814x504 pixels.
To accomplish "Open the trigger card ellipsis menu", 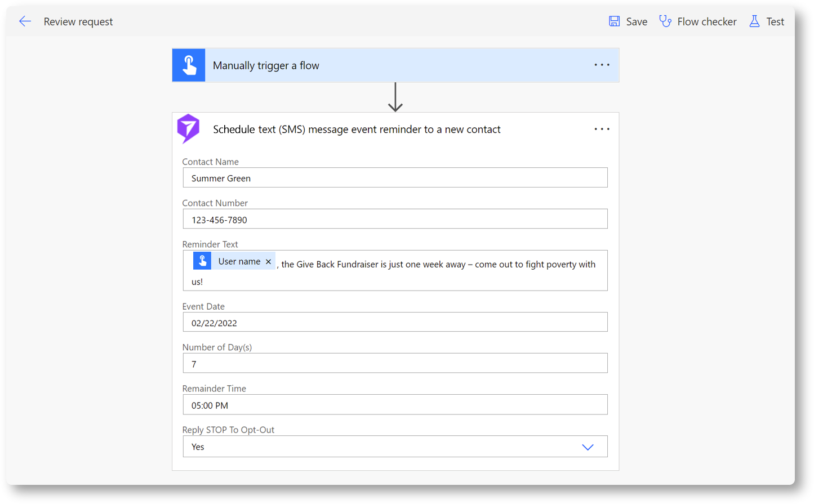I will pyautogui.click(x=602, y=65).
